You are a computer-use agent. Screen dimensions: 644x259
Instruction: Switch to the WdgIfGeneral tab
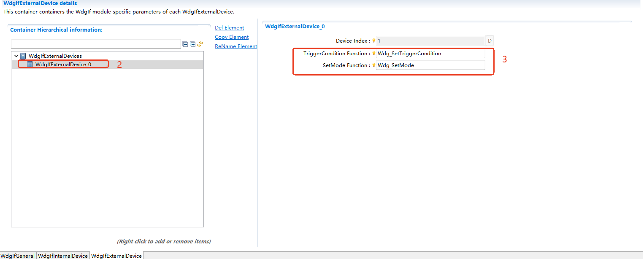point(18,256)
